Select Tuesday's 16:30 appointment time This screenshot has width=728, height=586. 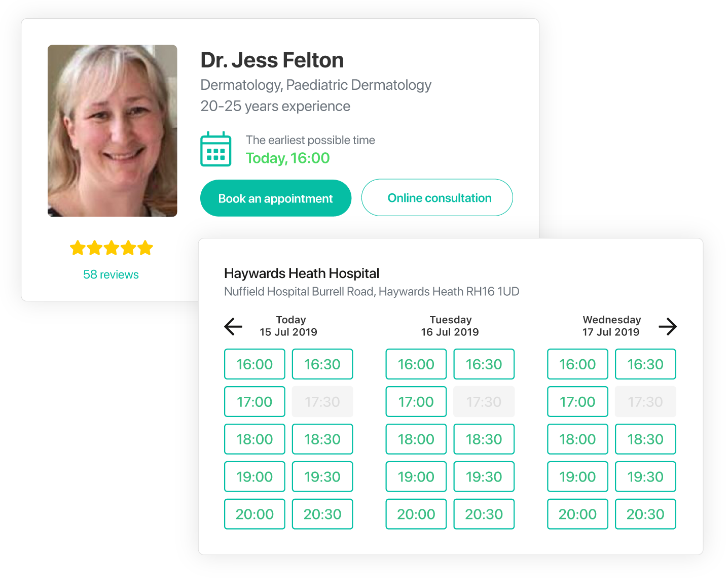tap(484, 364)
